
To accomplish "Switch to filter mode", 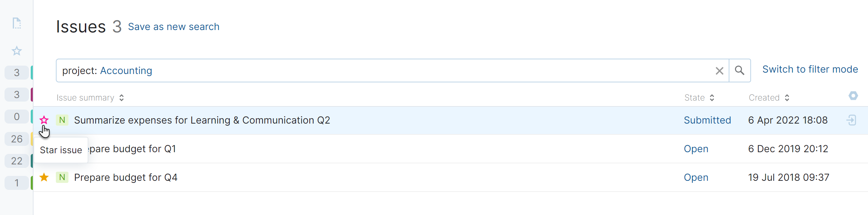I will click(x=810, y=69).
